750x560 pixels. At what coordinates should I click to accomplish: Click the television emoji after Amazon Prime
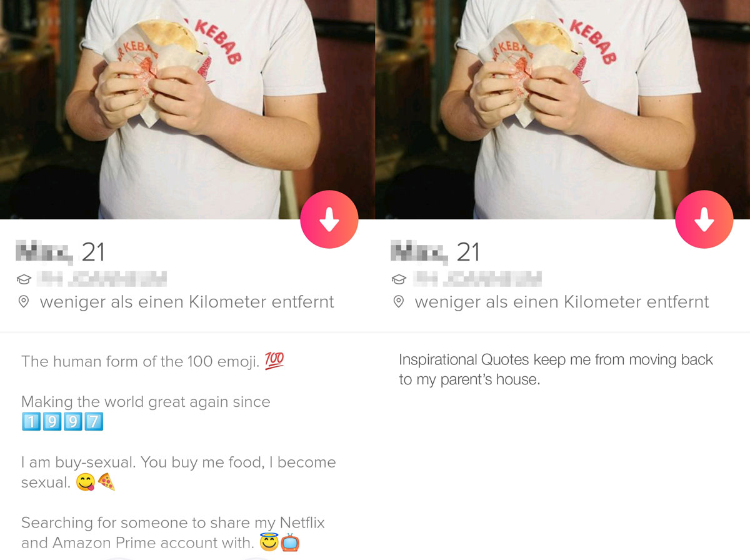290,542
